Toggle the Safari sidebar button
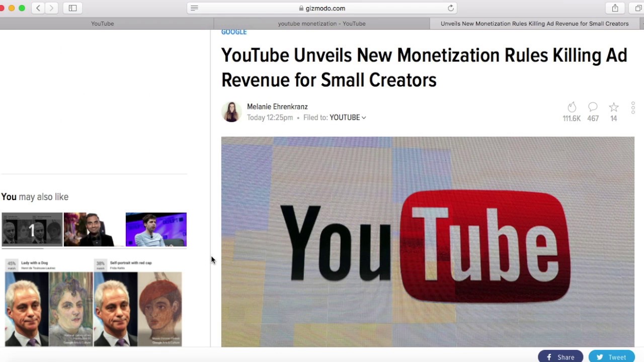This screenshot has height=362, width=644. tap(72, 8)
